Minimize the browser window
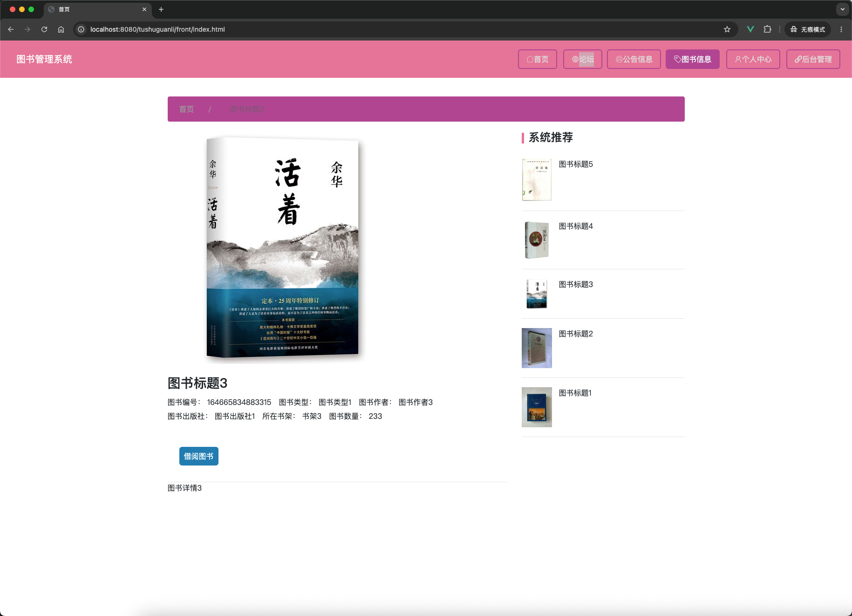The height and width of the screenshot is (616, 852). click(x=22, y=9)
